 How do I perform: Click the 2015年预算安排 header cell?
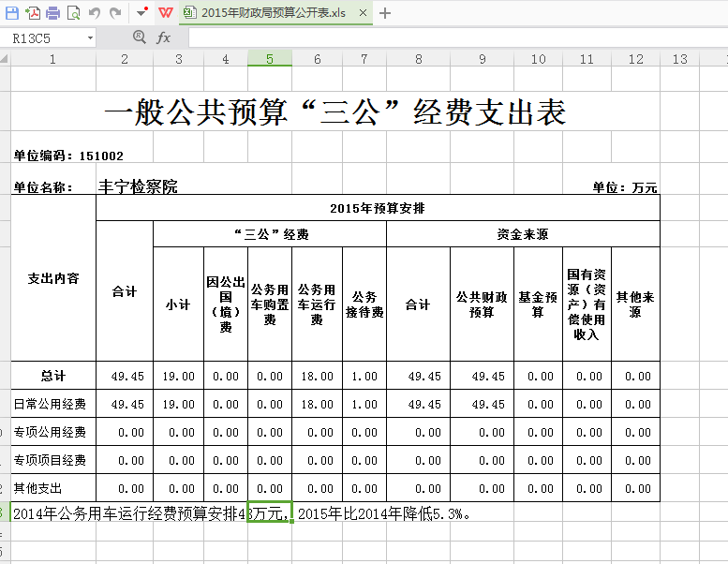coord(378,208)
